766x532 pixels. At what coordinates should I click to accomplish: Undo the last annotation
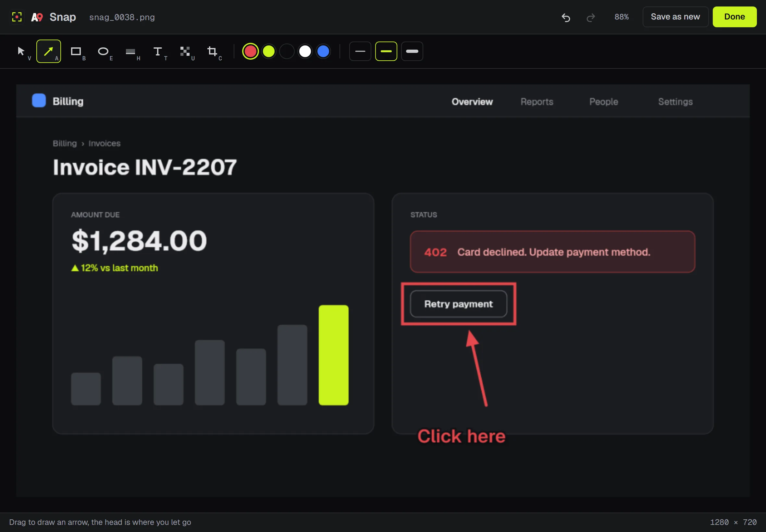566,17
